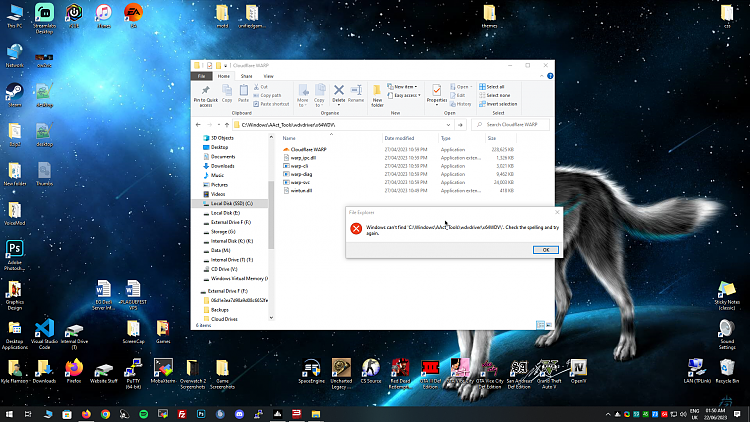Image resolution: width=750 pixels, height=422 pixels.
Task: Click the Delete icon in the ribbon
Action: tap(339, 93)
